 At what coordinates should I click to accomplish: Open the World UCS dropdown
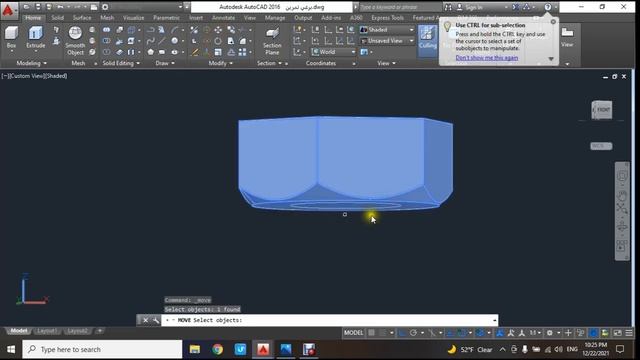click(x=333, y=52)
